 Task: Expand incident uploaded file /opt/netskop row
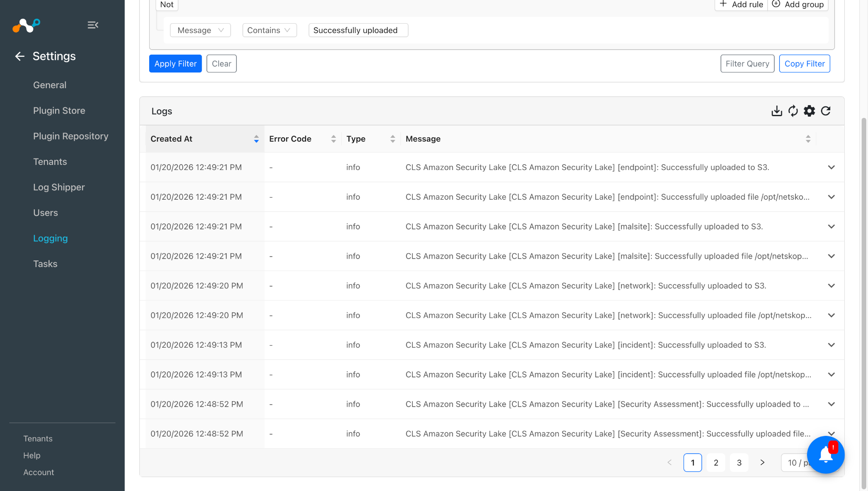832,375
